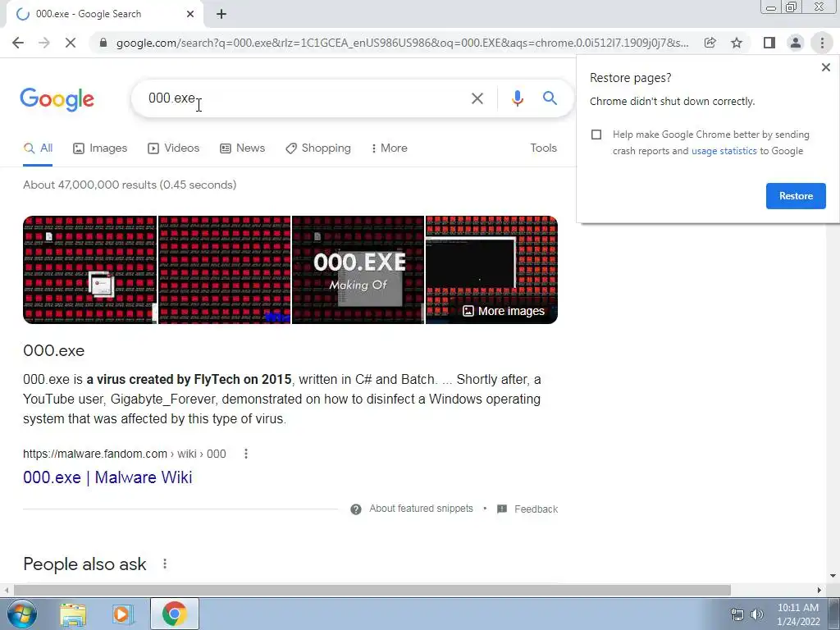
Task: Open network tray icon
Action: click(x=737, y=614)
